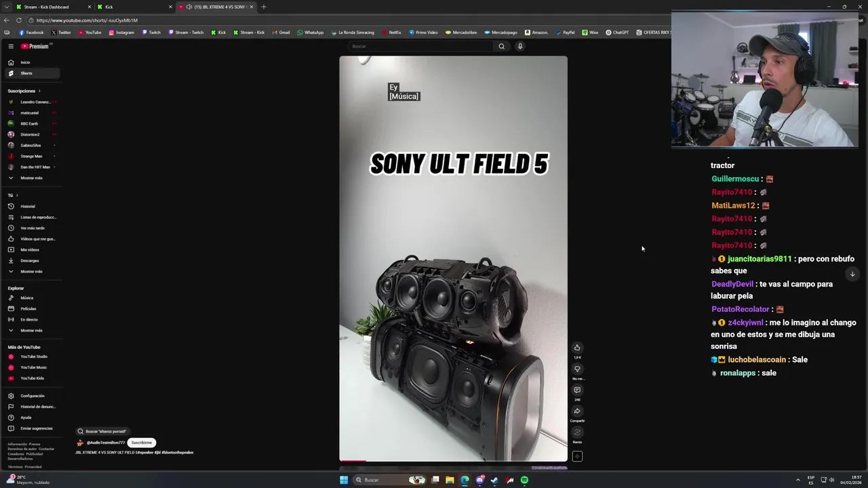Open File Explorer from the taskbar
868x488 pixels.
click(x=450, y=480)
